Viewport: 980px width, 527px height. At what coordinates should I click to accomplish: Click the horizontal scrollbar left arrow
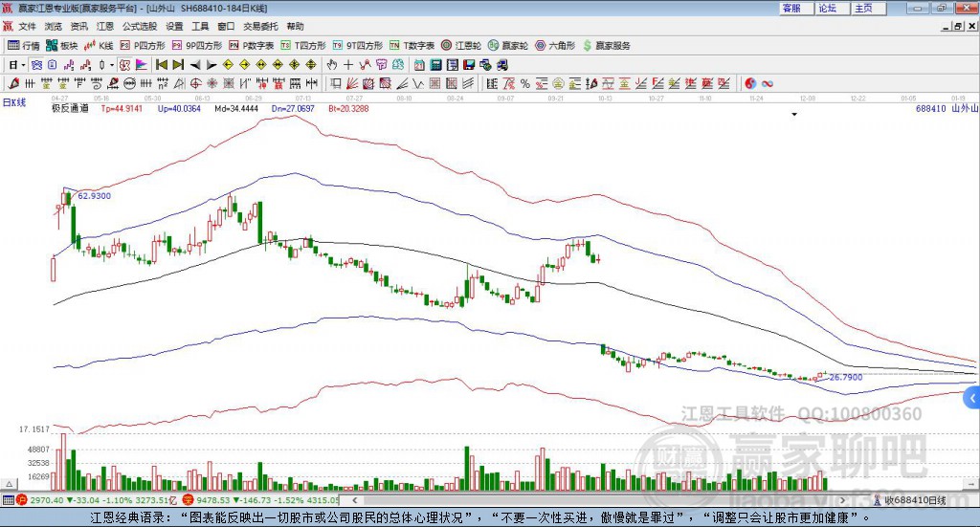(354, 500)
